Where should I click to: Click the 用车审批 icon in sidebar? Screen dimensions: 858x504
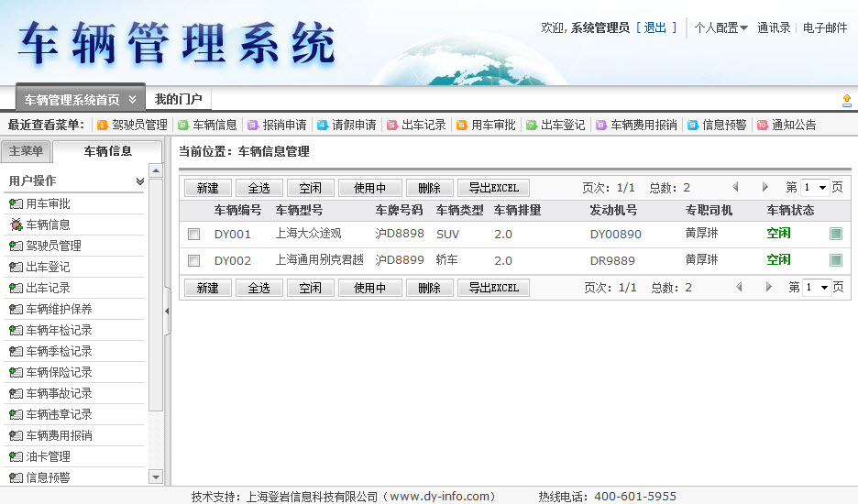[x=16, y=203]
